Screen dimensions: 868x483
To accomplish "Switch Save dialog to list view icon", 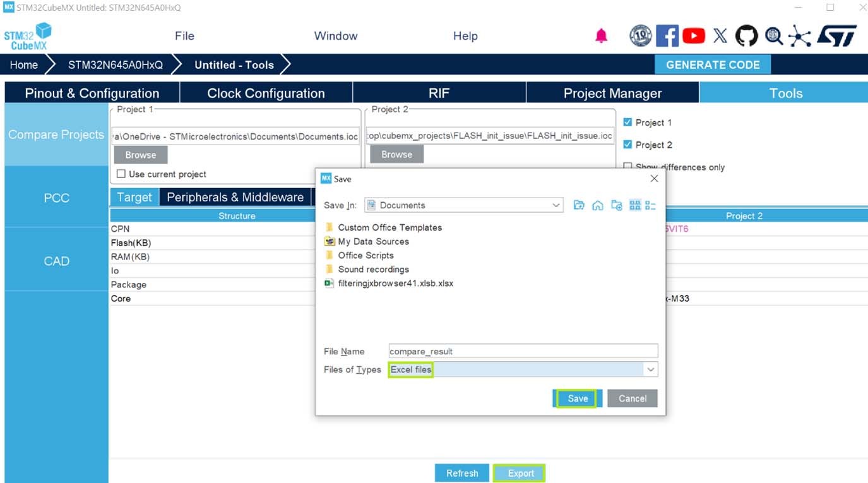I will click(x=635, y=205).
